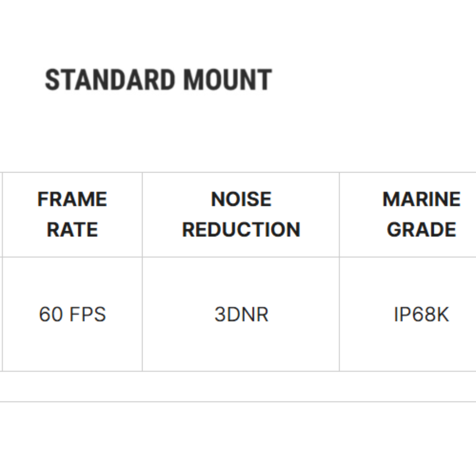Click the NOISE REDUCTION column header
This screenshot has height=476, width=476.
pos(241,214)
